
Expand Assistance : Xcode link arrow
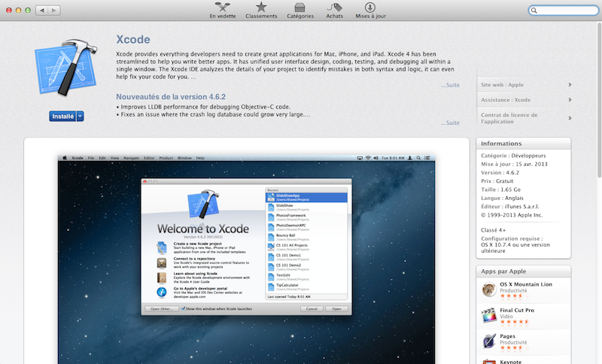570,99
